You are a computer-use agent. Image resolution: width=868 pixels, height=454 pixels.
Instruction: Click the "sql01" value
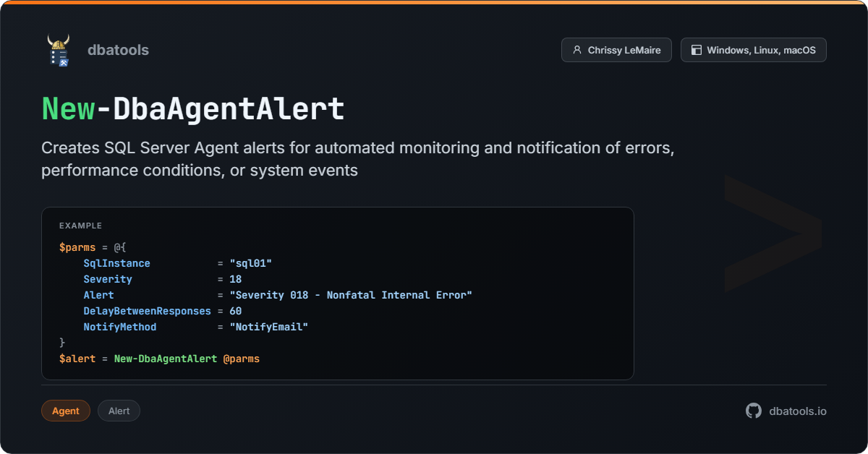tap(250, 263)
